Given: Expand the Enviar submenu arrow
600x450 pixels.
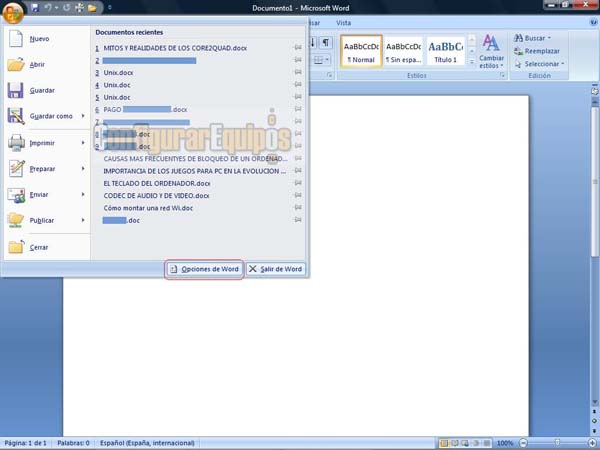Looking at the screenshot, I should pyautogui.click(x=83, y=194).
